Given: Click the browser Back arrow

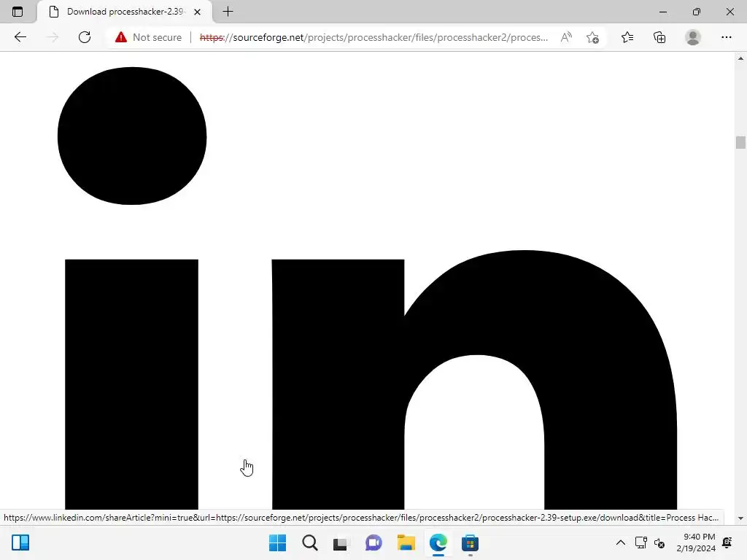Looking at the screenshot, I should tap(20, 37).
